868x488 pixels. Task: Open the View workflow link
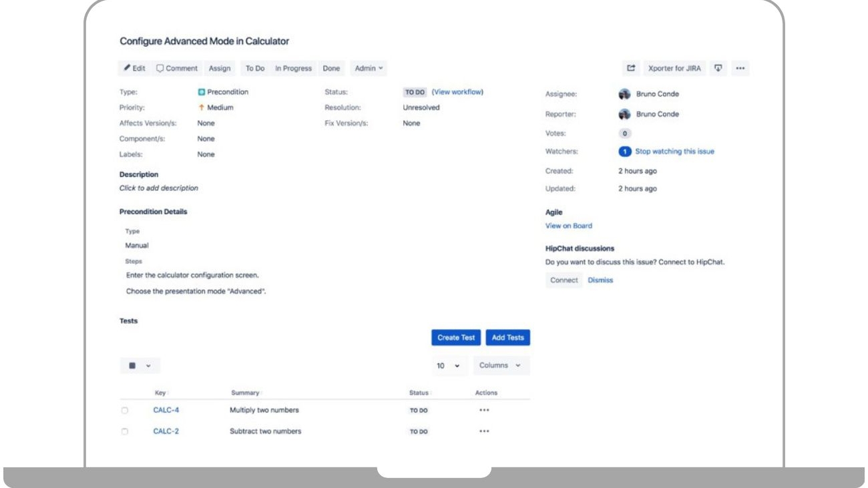click(457, 92)
